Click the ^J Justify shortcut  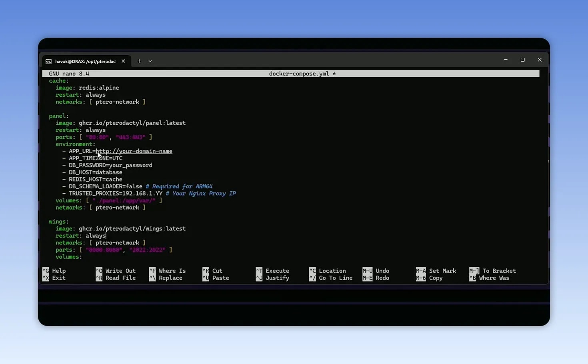click(x=272, y=278)
